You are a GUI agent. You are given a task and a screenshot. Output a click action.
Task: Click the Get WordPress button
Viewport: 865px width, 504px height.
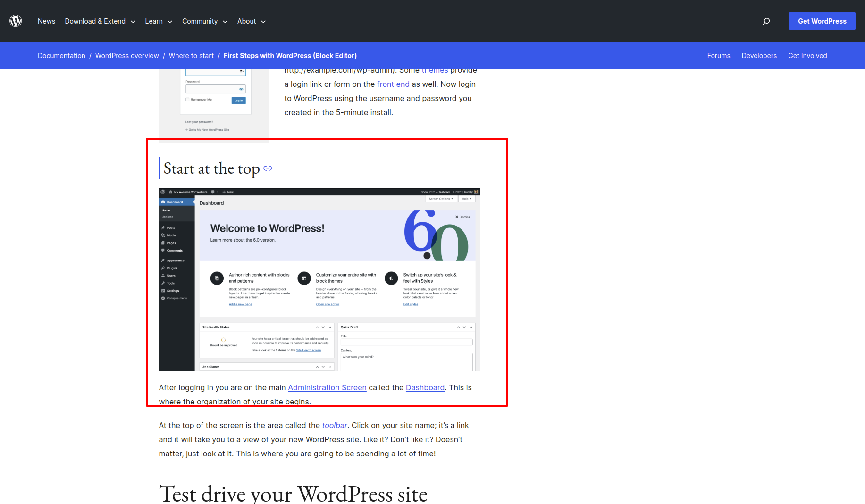click(822, 21)
